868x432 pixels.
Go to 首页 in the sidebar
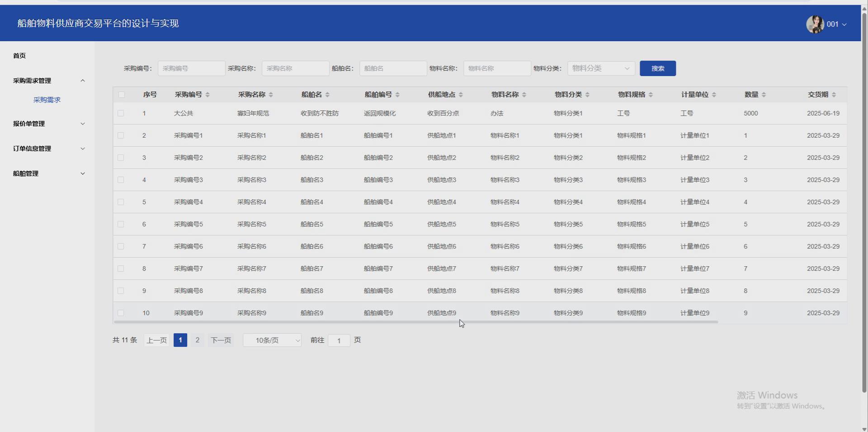tap(19, 56)
